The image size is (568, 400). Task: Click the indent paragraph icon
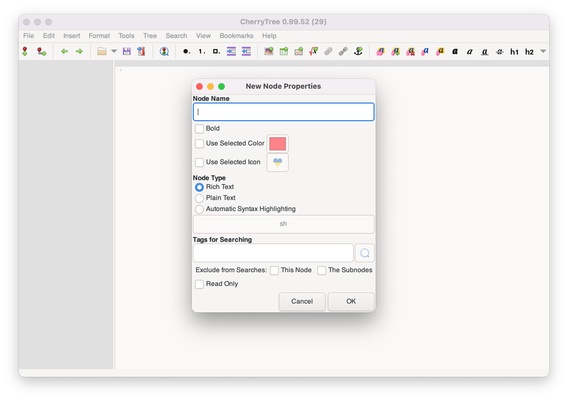tap(231, 51)
